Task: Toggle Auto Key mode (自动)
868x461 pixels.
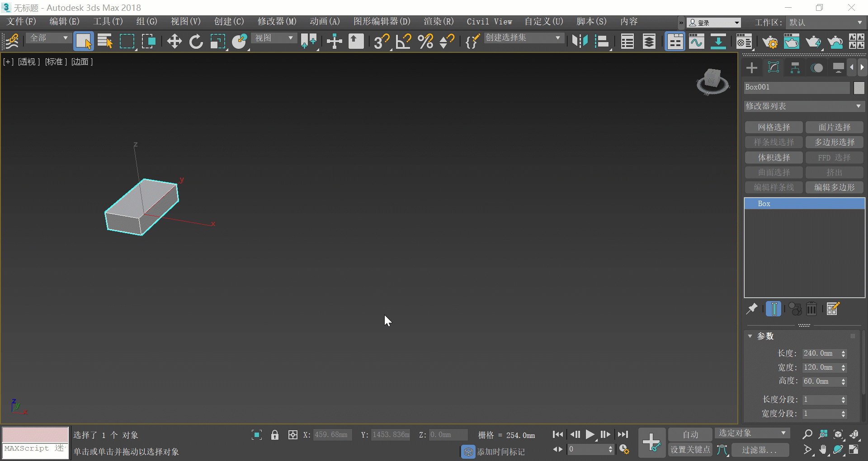Action: point(690,435)
